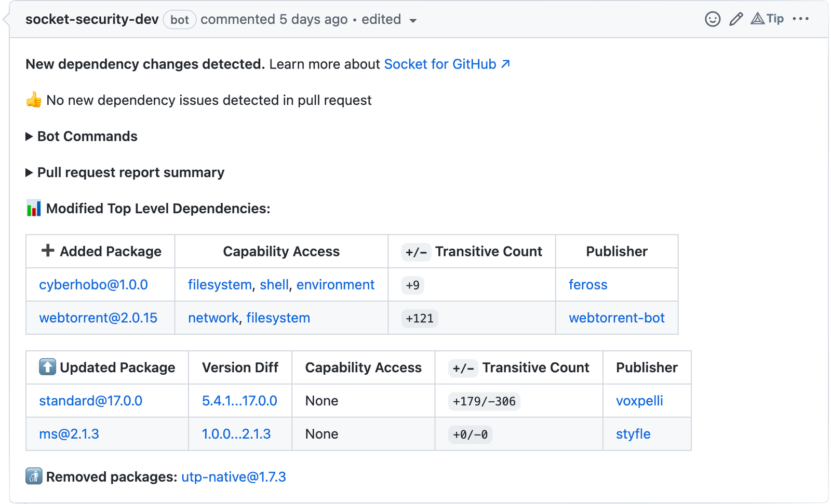Click the Modified Top Level Dependencies heading
Image resolution: width=831 pixels, height=504 pixels.
click(x=158, y=208)
